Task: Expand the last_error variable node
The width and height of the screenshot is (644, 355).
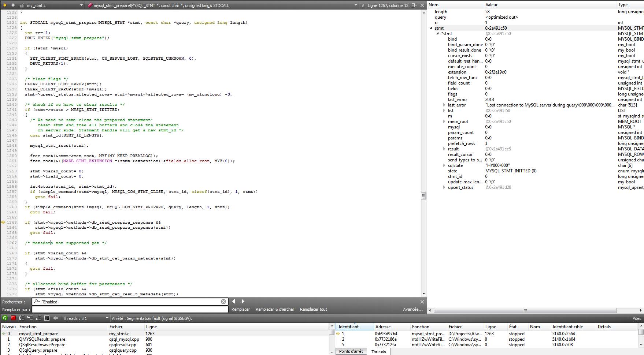Action: (x=444, y=105)
